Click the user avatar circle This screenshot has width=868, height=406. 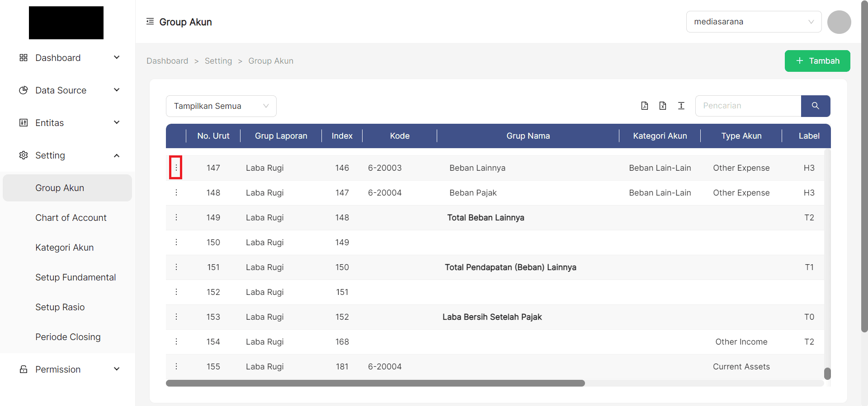tap(839, 22)
